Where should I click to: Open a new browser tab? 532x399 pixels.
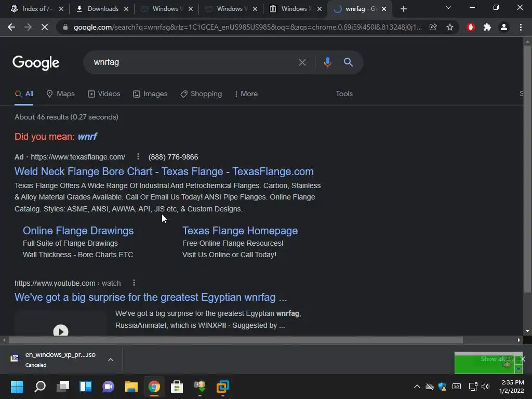click(x=403, y=9)
